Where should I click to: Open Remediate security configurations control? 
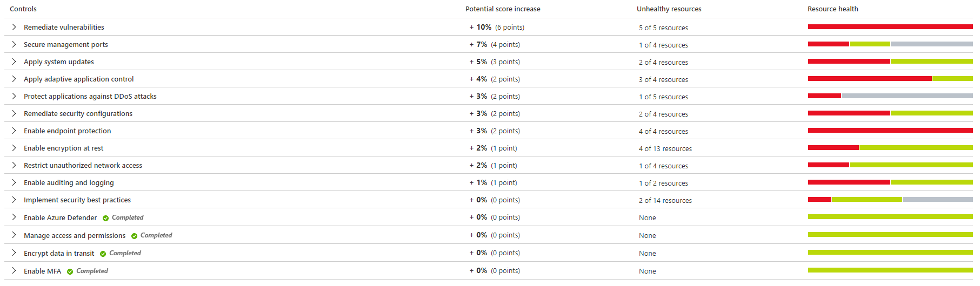[78, 113]
